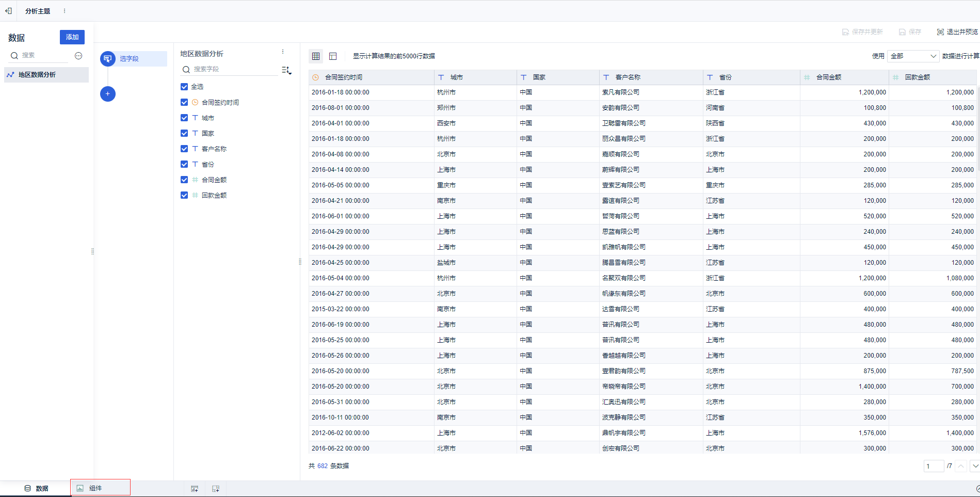Open the three-dot menu of the field panel
The image size is (980, 497).
(x=283, y=52)
